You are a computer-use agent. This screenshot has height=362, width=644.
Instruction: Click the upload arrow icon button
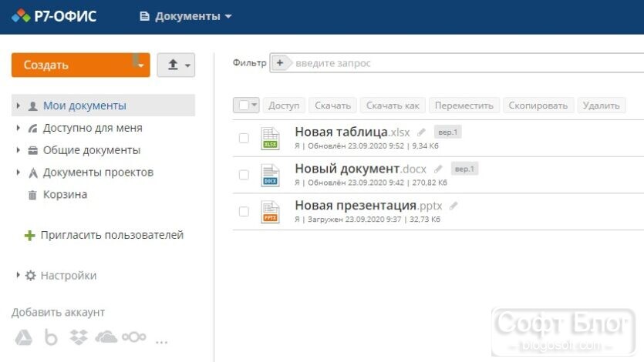(x=176, y=65)
